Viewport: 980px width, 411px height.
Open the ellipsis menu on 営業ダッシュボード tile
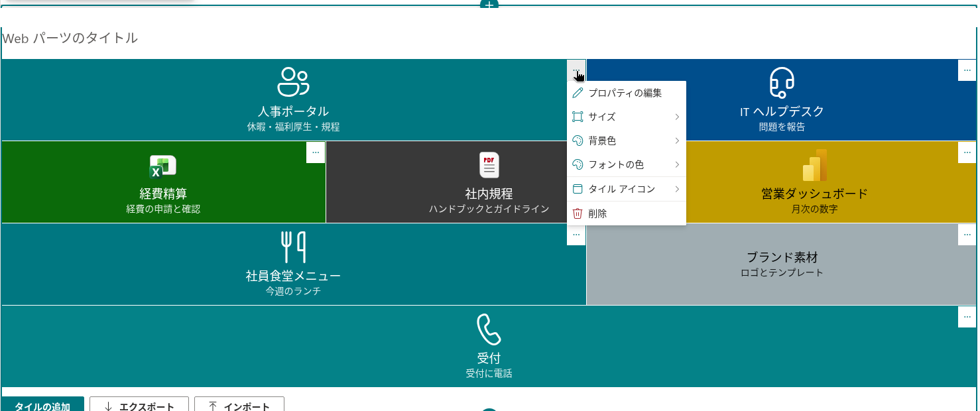967,152
